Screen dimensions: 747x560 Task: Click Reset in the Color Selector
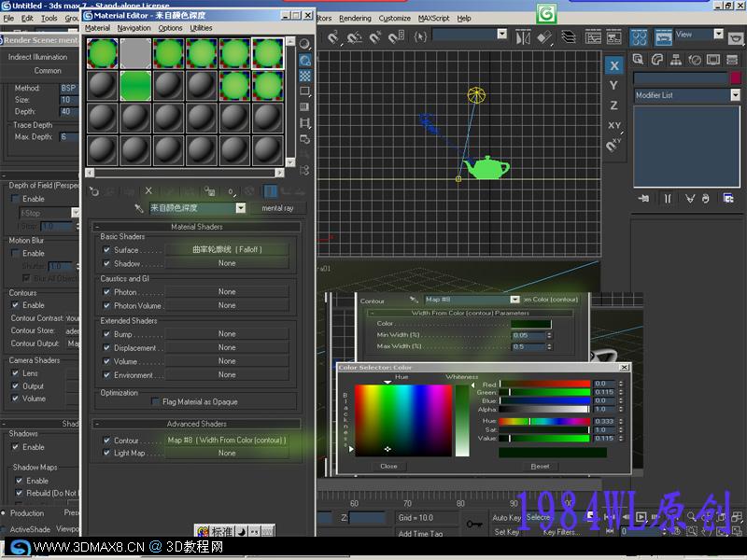(540, 466)
